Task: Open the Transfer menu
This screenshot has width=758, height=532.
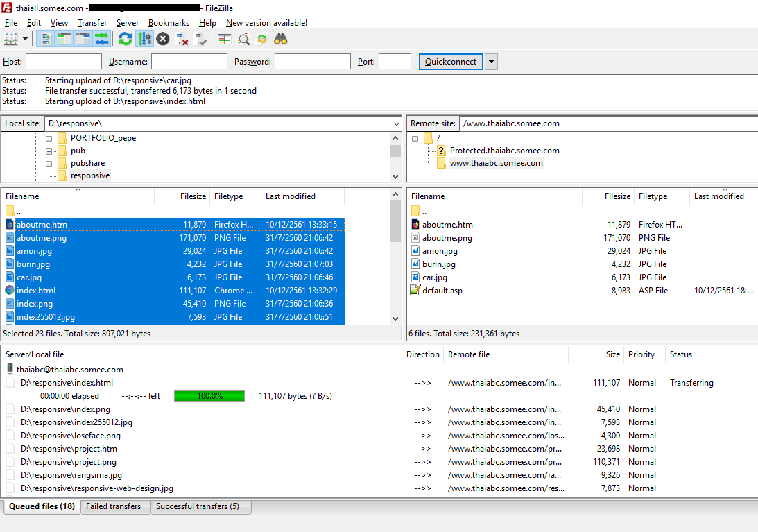Action: coord(92,23)
